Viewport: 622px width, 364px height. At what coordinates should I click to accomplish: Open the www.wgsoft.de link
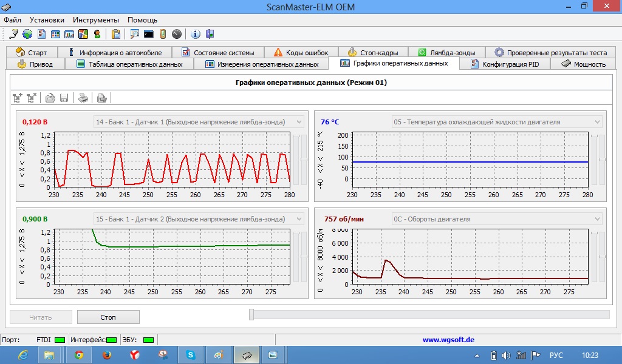(x=448, y=340)
